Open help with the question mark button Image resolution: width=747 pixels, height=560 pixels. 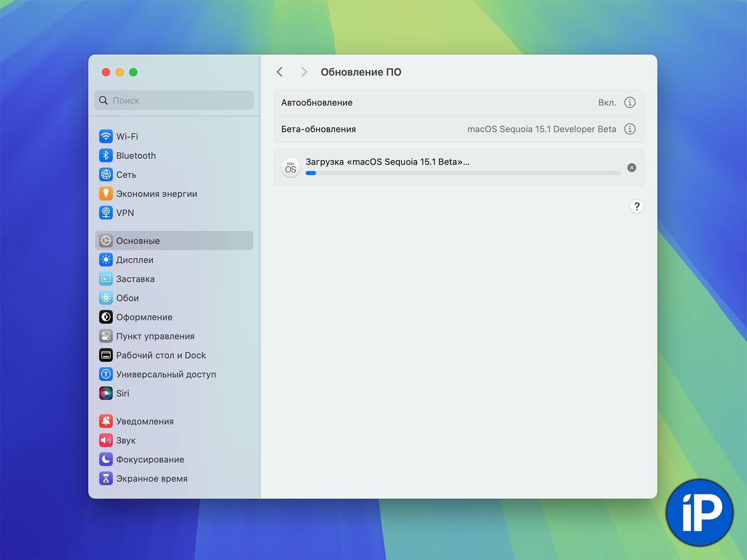click(636, 207)
